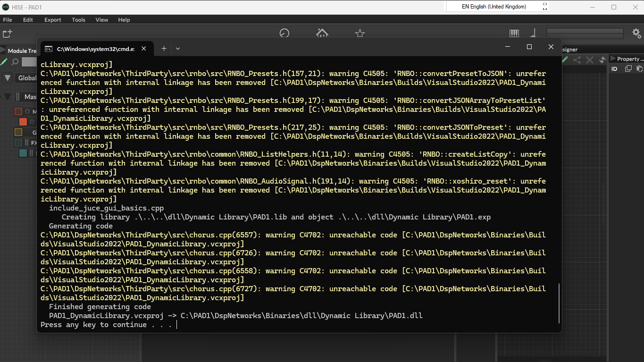Click the add-panel icon below the File menu
This screenshot has width=644, height=362.
[x=7, y=34]
